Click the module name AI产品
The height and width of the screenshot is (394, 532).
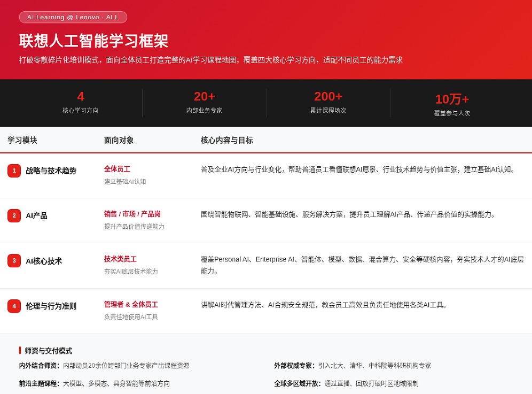click(37, 215)
